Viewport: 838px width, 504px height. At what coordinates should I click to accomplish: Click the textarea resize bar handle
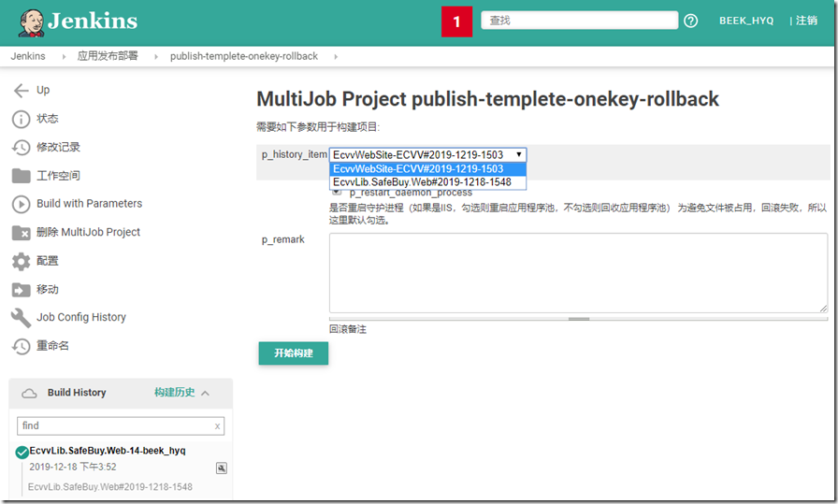[x=579, y=319]
